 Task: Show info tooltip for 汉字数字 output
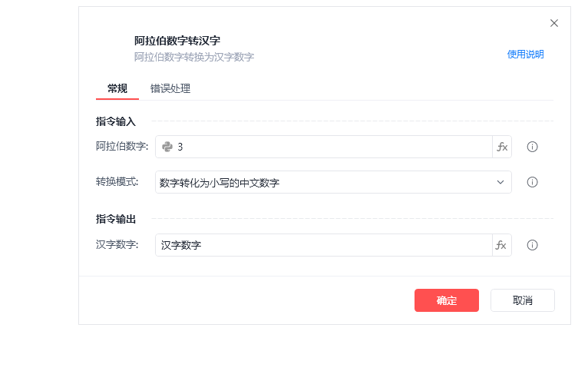pos(532,245)
